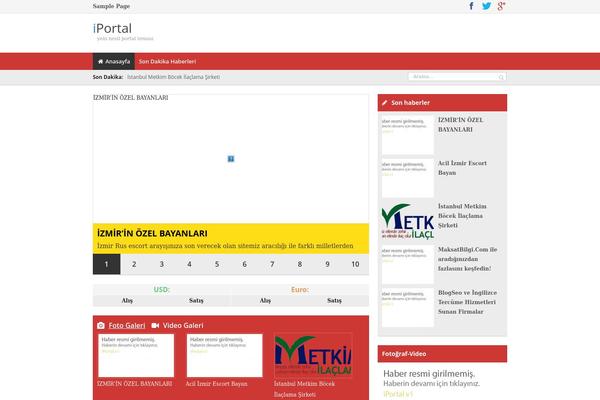This screenshot has width=600, height=400.
Task: Select slide 9 in slider pagination
Action: (327, 264)
